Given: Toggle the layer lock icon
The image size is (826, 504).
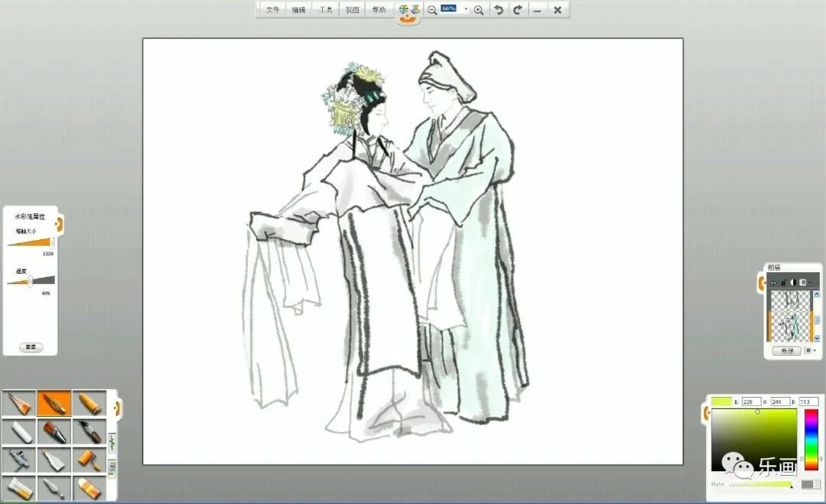Looking at the screenshot, I should click(783, 283).
